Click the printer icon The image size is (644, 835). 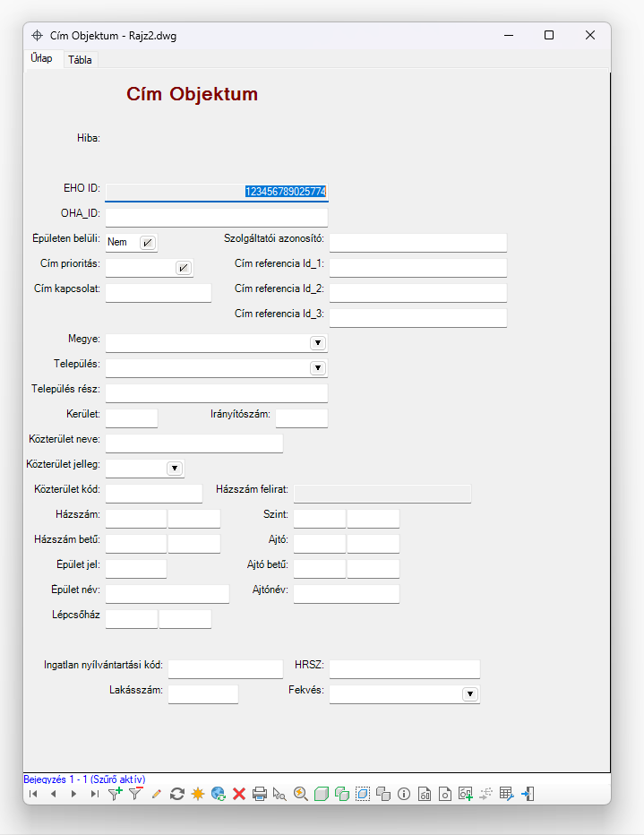[259, 794]
